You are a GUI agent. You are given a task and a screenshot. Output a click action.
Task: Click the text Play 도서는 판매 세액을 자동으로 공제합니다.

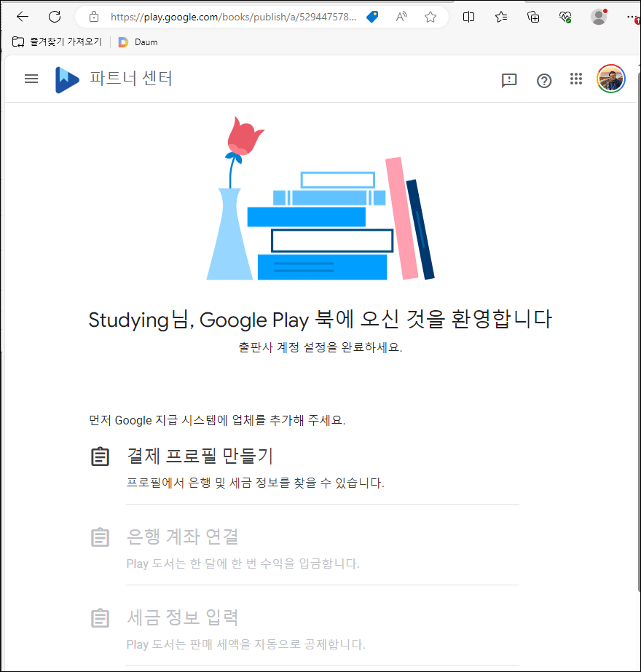coord(246,644)
